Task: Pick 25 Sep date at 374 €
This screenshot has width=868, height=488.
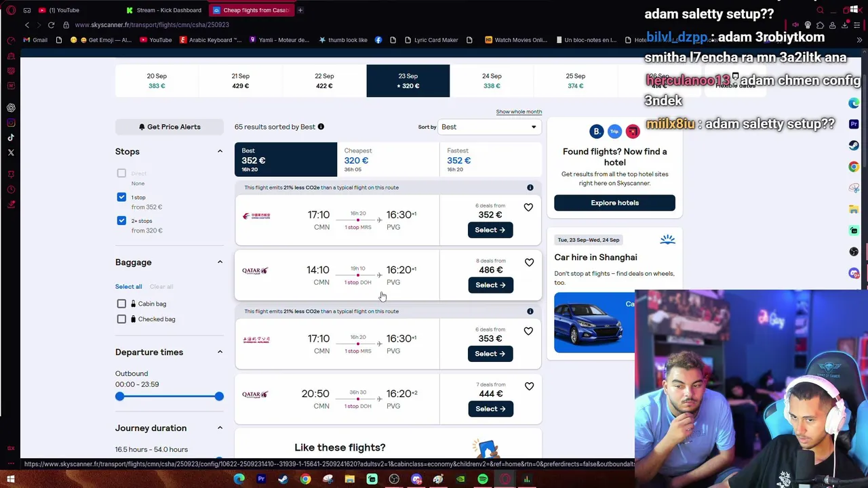Action: (575, 81)
